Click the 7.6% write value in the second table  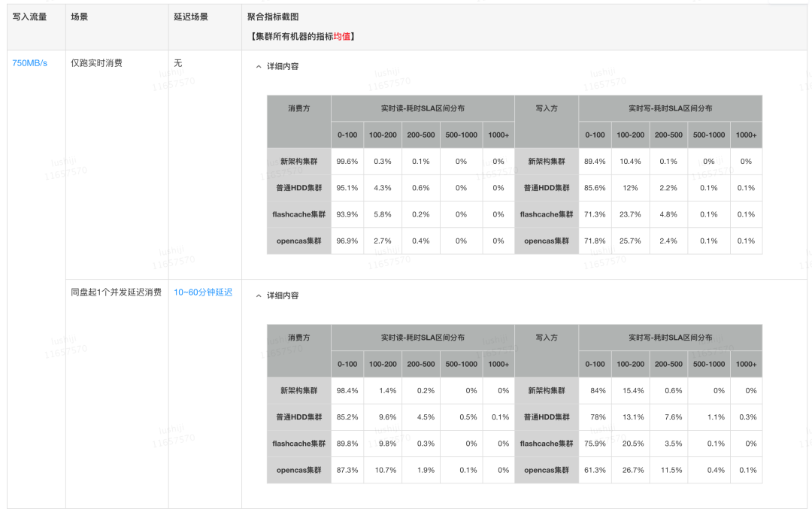[673, 417]
